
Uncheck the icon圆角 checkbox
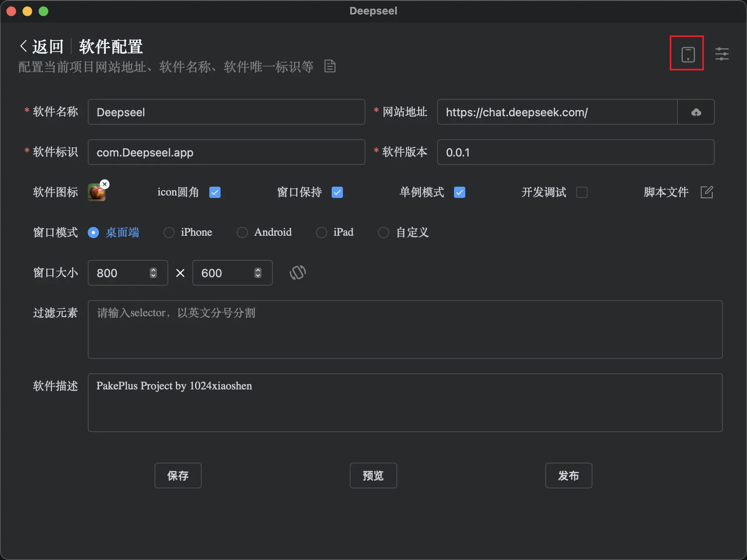click(x=215, y=192)
